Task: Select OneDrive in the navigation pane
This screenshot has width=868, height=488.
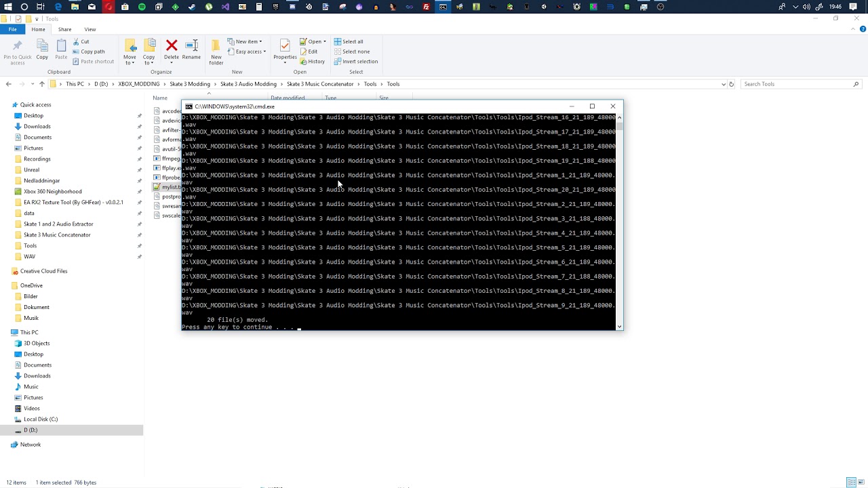Action: (x=31, y=286)
